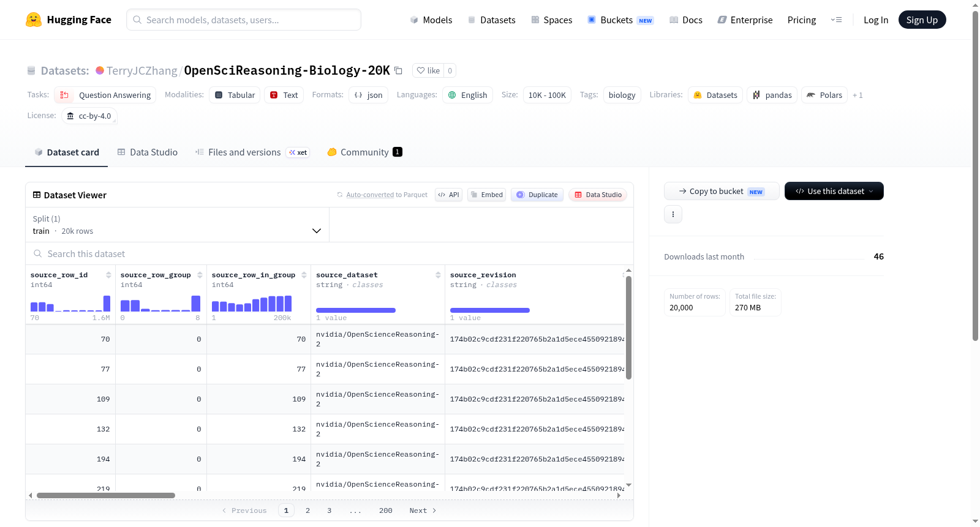This screenshot has height=527, width=980.
Task: Click the pandas library tag
Action: coord(772,95)
